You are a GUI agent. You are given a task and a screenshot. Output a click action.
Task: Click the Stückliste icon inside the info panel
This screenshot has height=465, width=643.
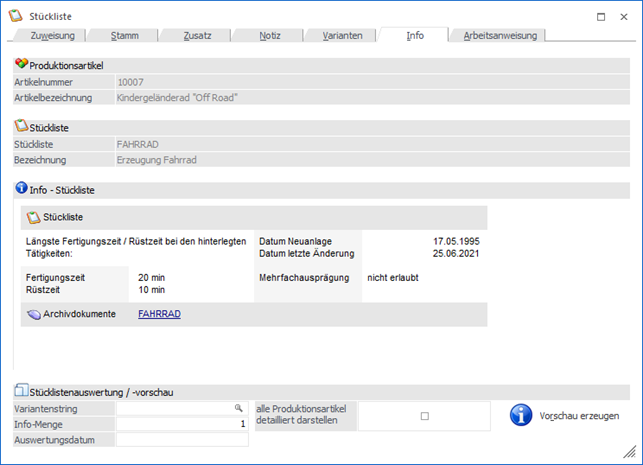tap(34, 217)
